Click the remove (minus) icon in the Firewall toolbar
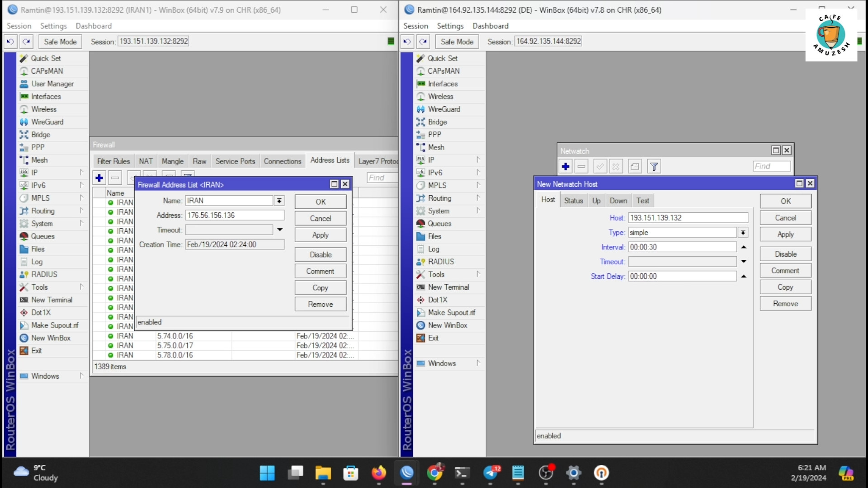 coord(115,178)
